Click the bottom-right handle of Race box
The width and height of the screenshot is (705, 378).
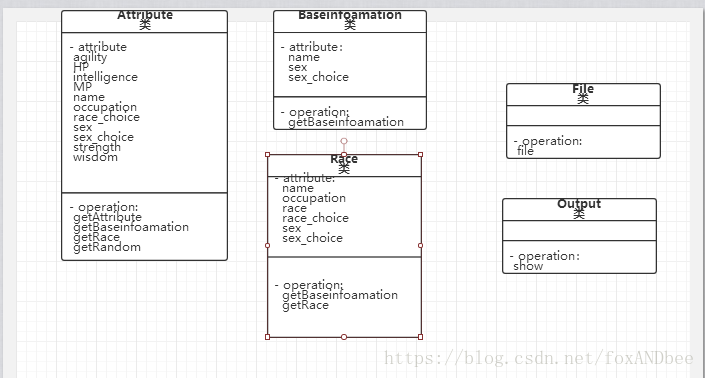point(420,337)
